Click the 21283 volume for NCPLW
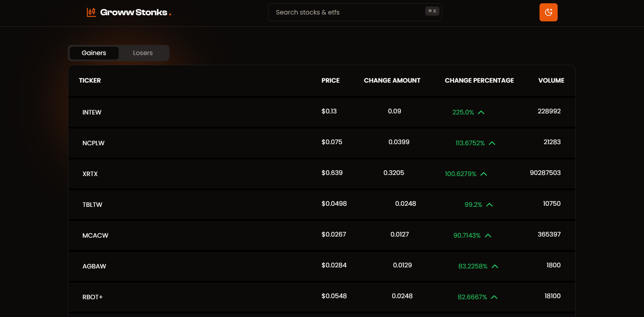 pyautogui.click(x=552, y=142)
